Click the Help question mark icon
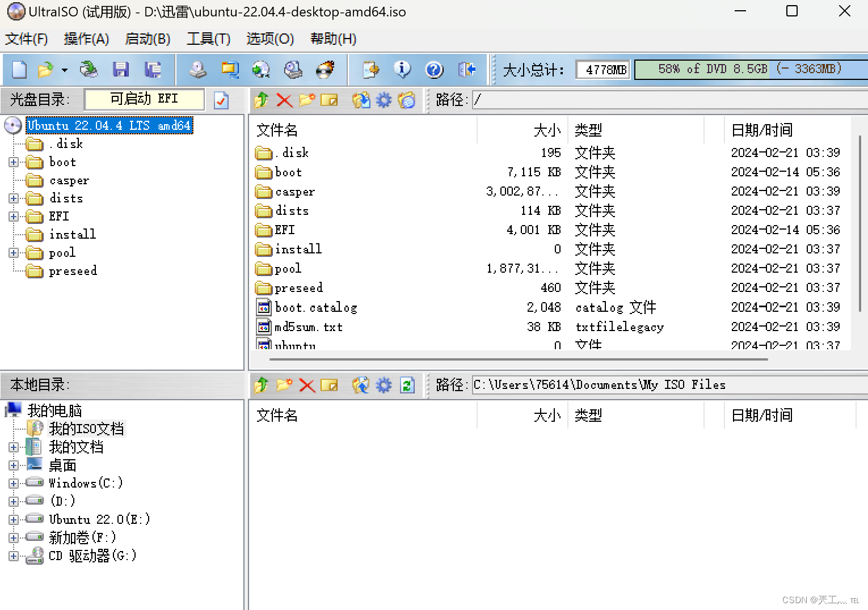868x610 pixels. 434,70
